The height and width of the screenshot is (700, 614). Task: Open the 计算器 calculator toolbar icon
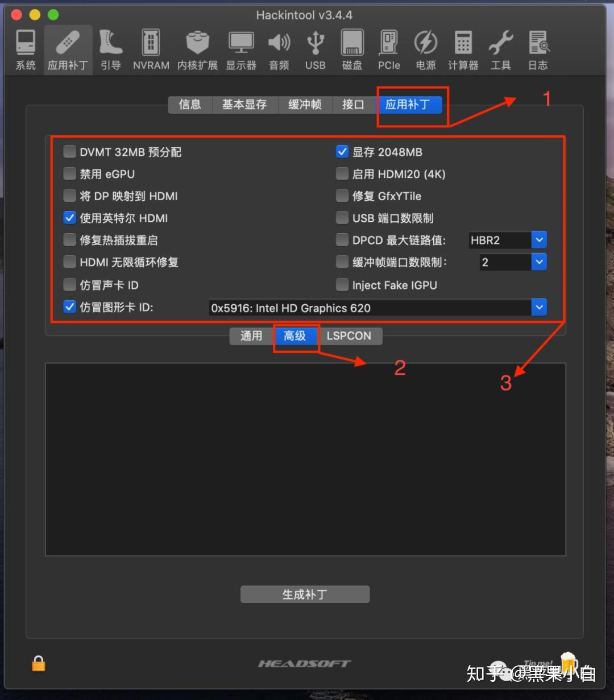click(463, 50)
